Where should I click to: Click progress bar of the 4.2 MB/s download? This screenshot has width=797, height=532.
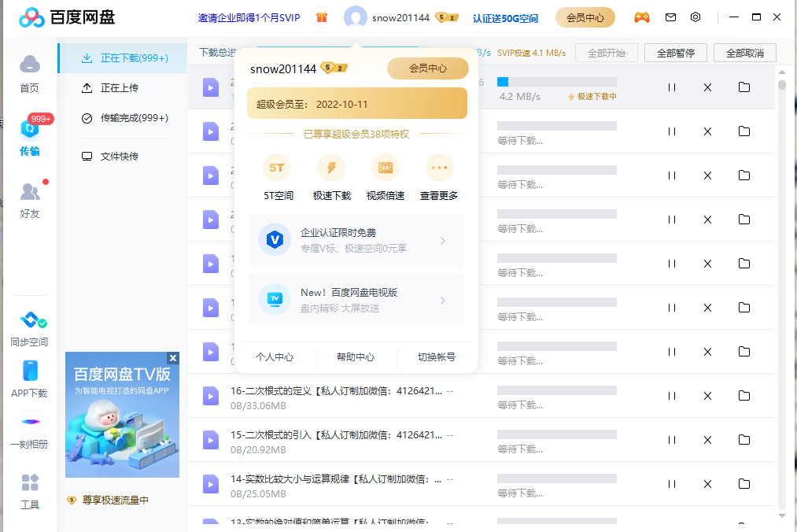pos(556,81)
